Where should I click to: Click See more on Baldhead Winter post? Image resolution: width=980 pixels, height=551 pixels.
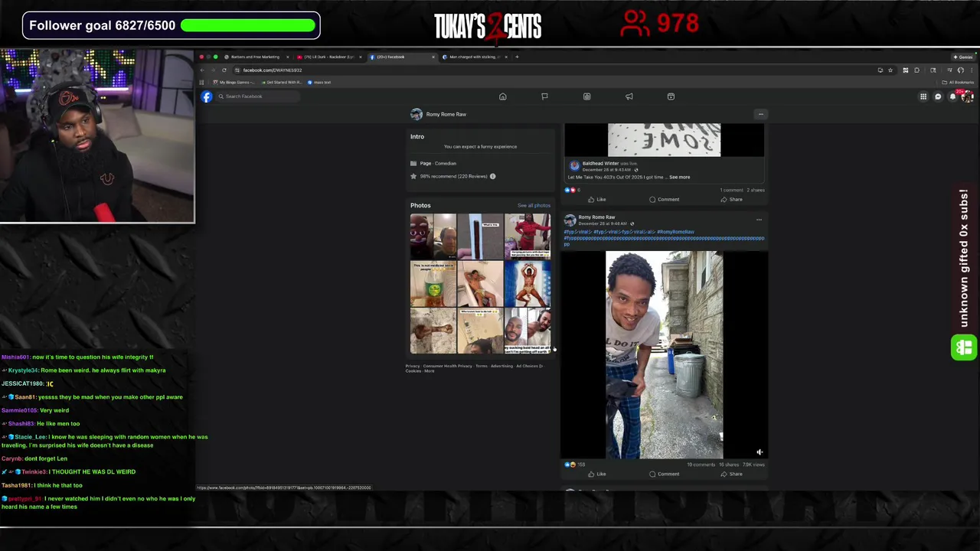[x=679, y=177]
